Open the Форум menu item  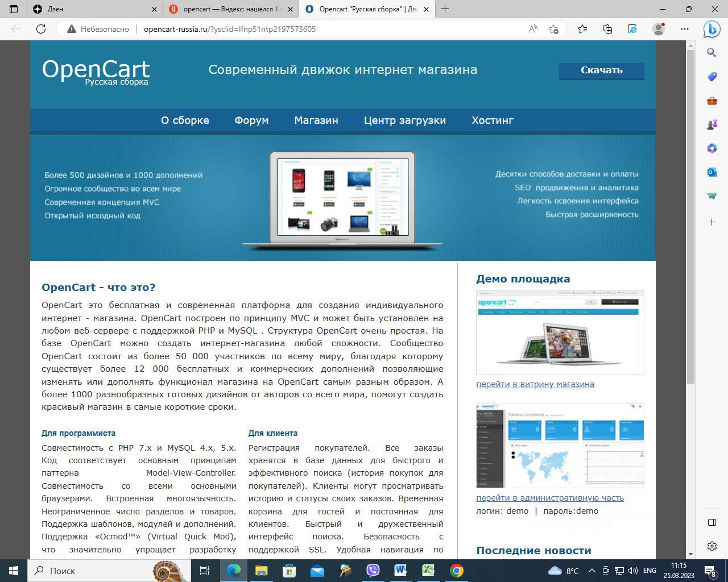[x=251, y=120]
